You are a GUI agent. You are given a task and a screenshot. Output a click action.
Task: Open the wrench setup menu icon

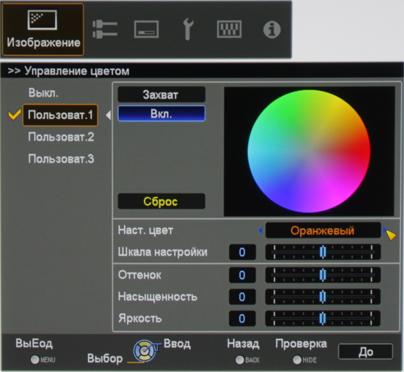[x=188, y=29]
